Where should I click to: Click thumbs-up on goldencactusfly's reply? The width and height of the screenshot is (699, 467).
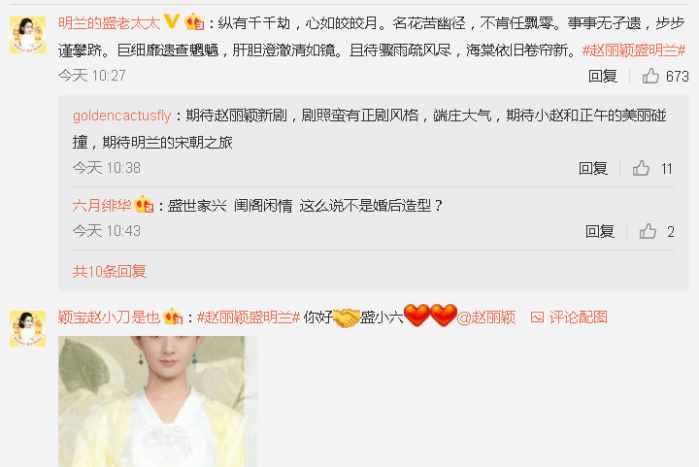(641, 168)
